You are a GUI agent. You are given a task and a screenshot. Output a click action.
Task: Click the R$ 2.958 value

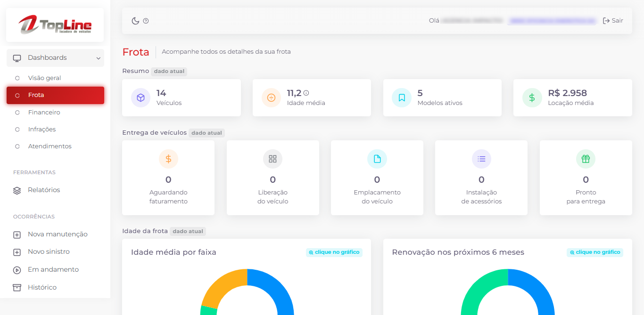click(x=567, y=93)
